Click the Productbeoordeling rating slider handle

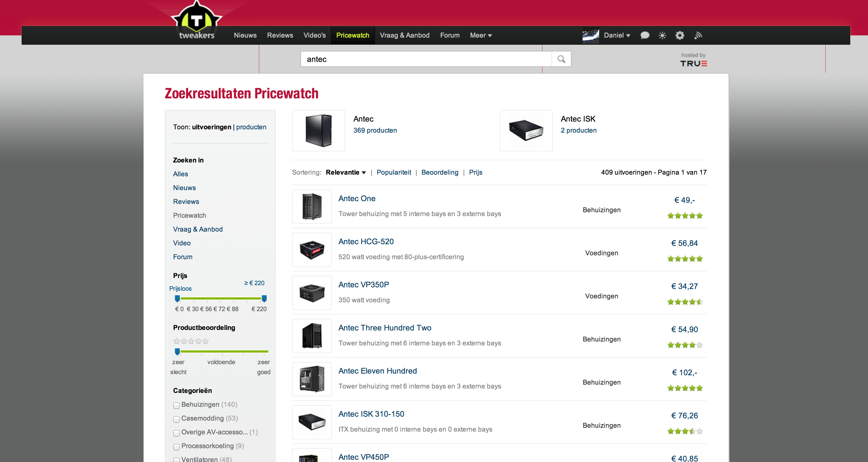click(177, 352)
